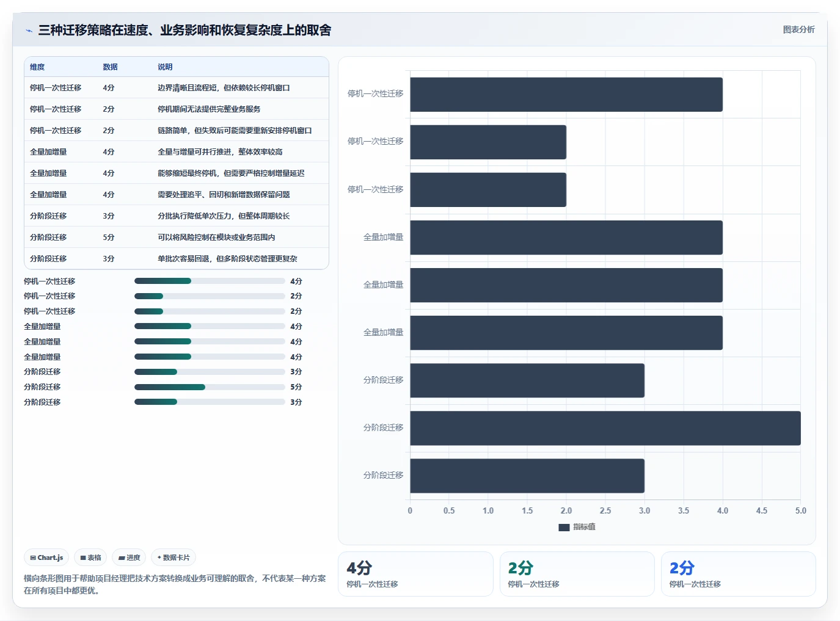Click row 能够缩短最终停机，但需要严格控制增量延迟
This screenshot has width=840, height=621.
click(x=177, y=173)
